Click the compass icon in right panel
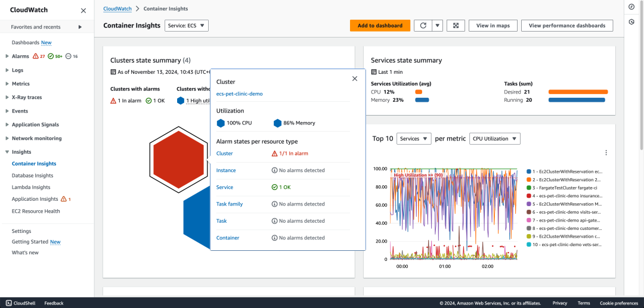The width and height of the screenshot is (644, 308). point(631,7)
